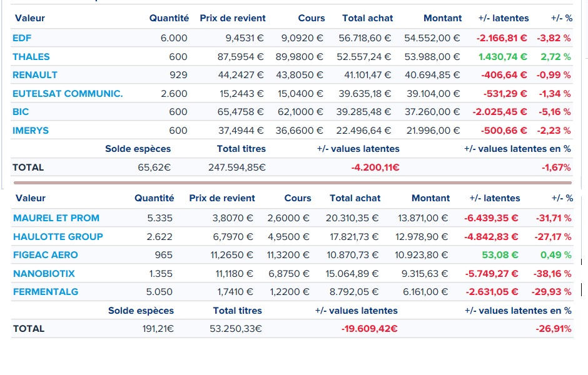
Task: Click total securities 53.250,33€
Action: point(236,329)
